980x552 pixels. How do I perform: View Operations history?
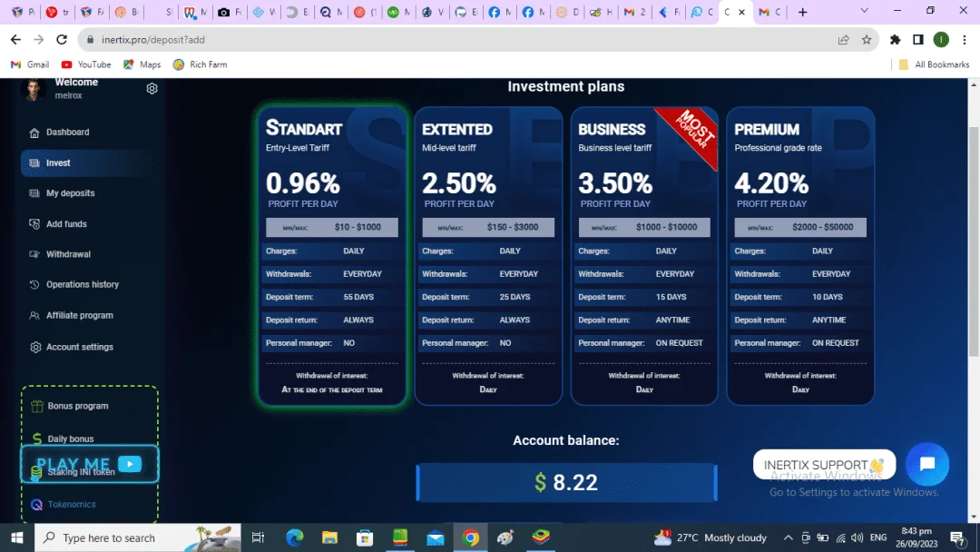[82, 284]
